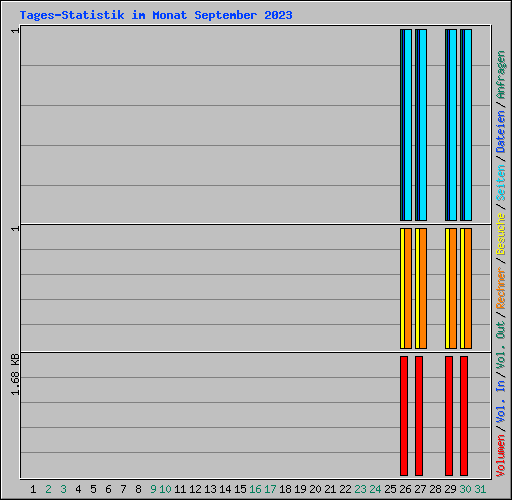
Task: Click the red volume bar for day 30
Action: point(464,416)
